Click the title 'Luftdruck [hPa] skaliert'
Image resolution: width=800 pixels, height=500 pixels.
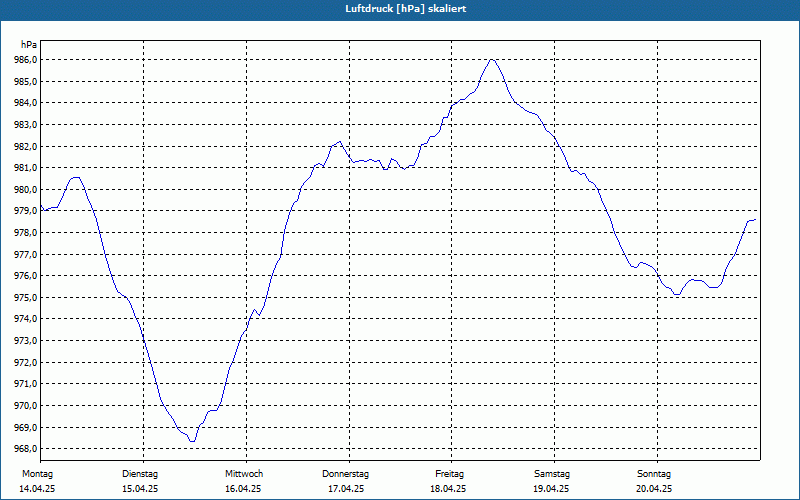coord(406,9)
